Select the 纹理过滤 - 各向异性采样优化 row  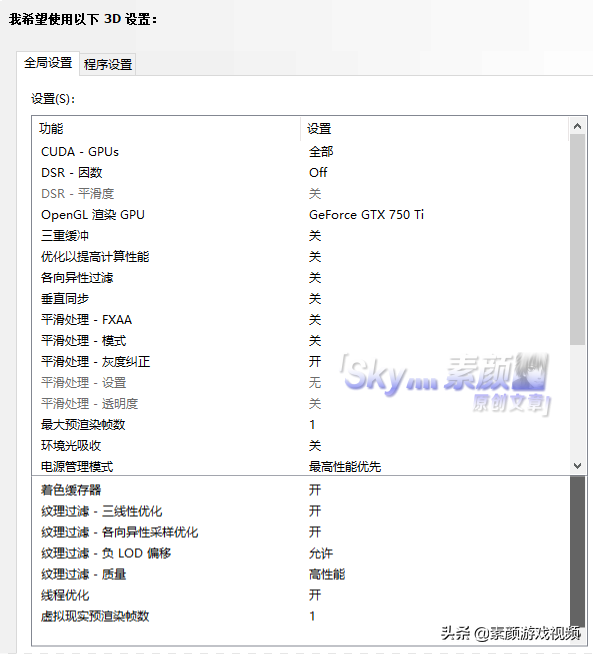pyautogui.click(x=301, y=532)
